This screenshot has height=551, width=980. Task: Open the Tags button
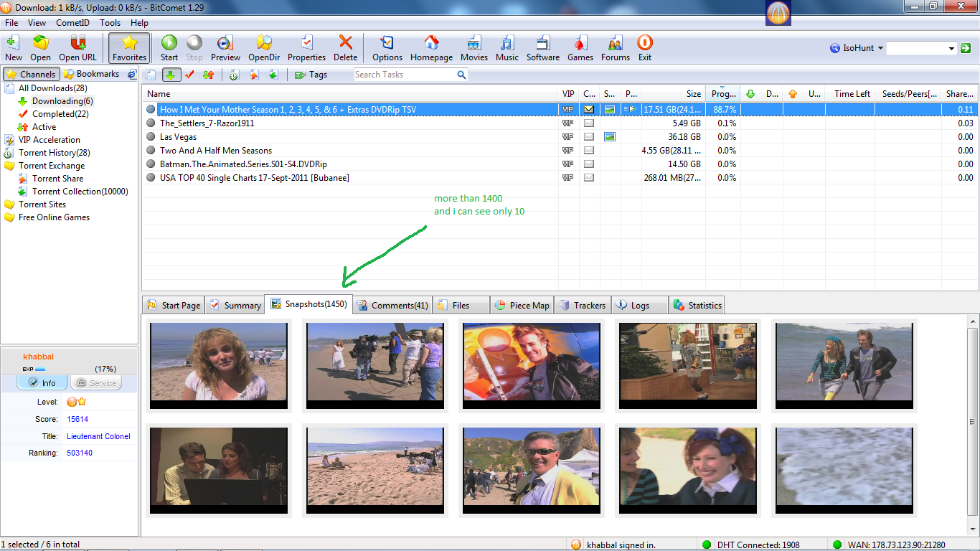[311, 75]
